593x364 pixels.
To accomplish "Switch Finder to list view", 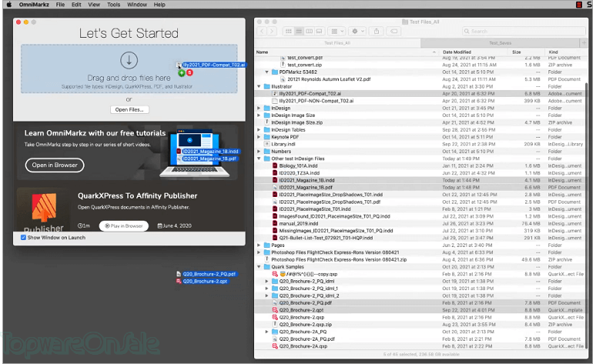I will click(299, 32).
